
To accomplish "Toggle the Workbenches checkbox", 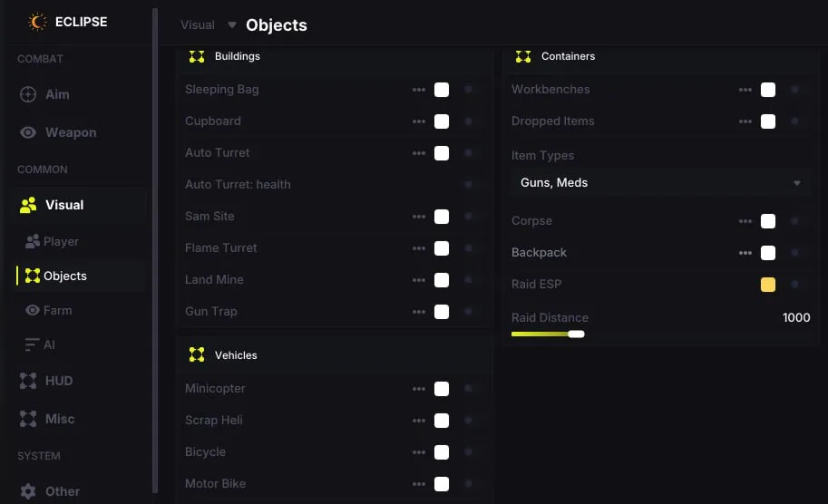I will click(x=768, y=90).
